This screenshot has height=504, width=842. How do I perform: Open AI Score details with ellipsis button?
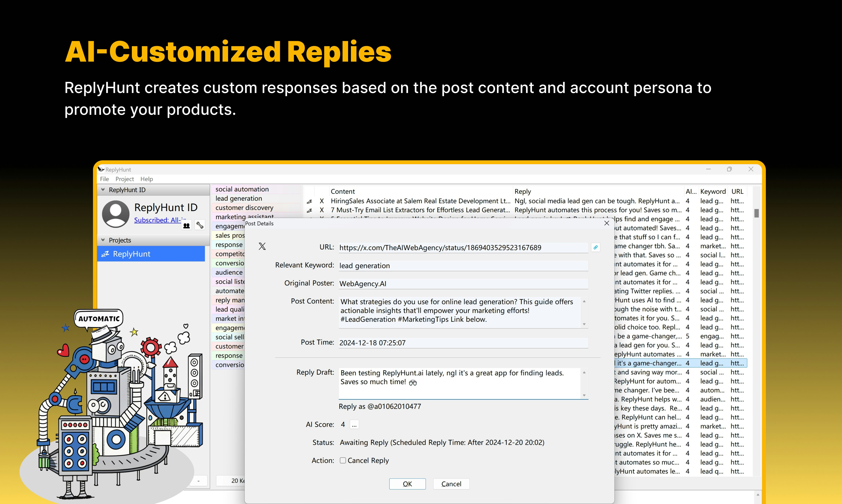click(x=354, y=425)
